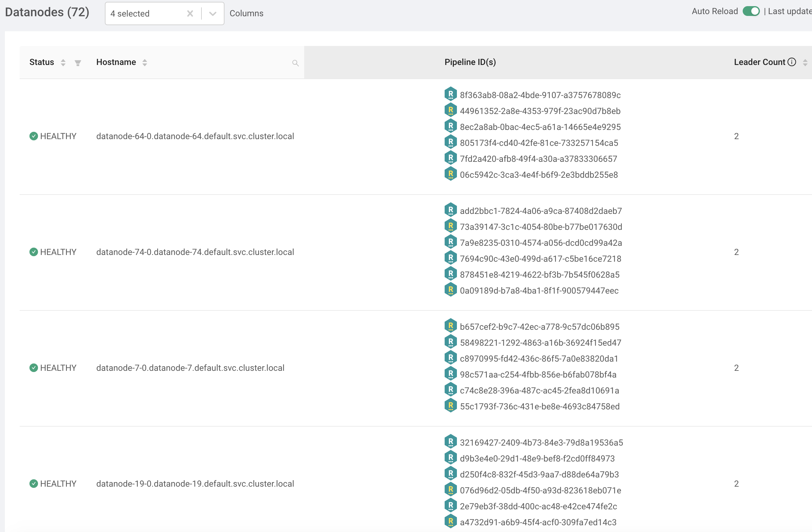Click Ratis icon beside pipeline 8f363ab8-08a2-4bde
The height and width of the screenshot is (532, 812).
(450, 94)
